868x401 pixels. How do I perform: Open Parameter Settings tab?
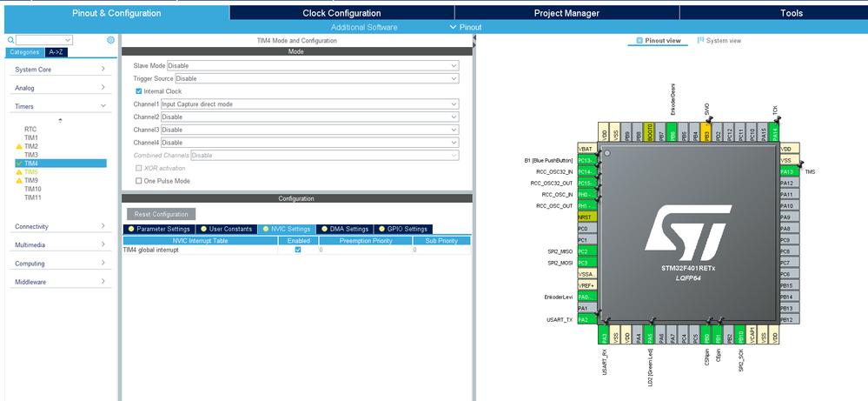click(159, 229)
